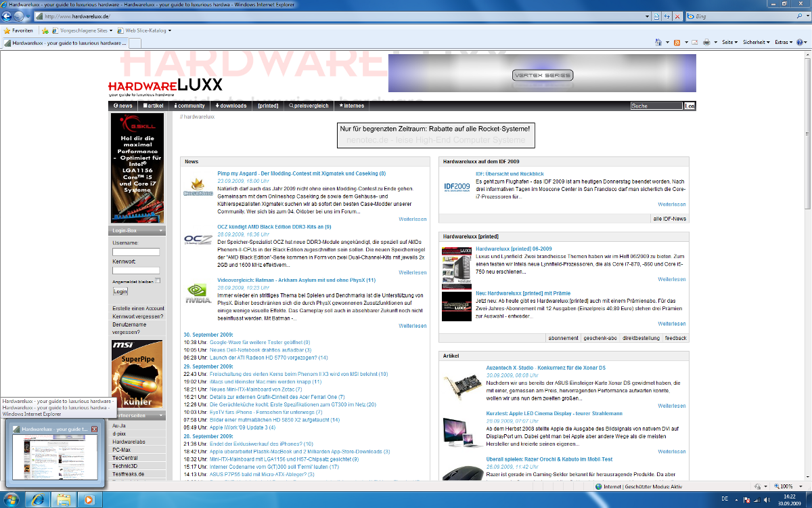Select the Hardwareluxx browser tab

[64, 43]
